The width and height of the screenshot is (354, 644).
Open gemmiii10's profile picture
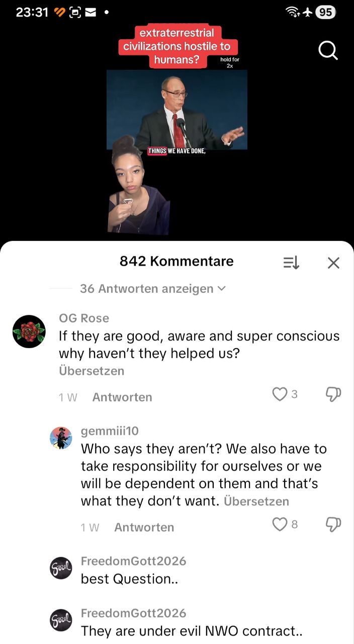pyautogui.click(x=61, y=438)
